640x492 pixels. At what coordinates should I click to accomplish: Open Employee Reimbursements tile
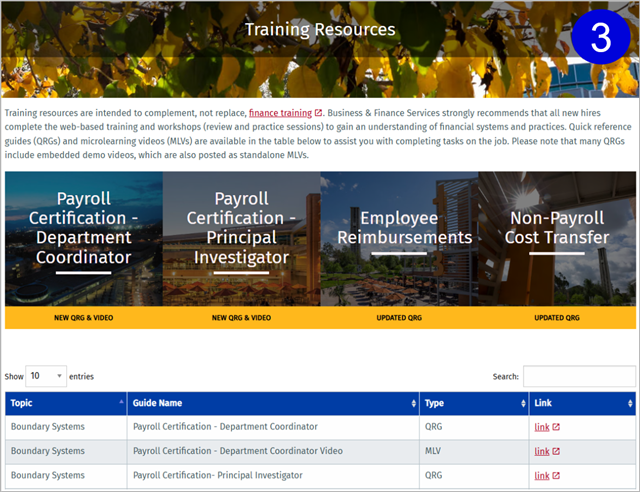click(x=399, y=238)
